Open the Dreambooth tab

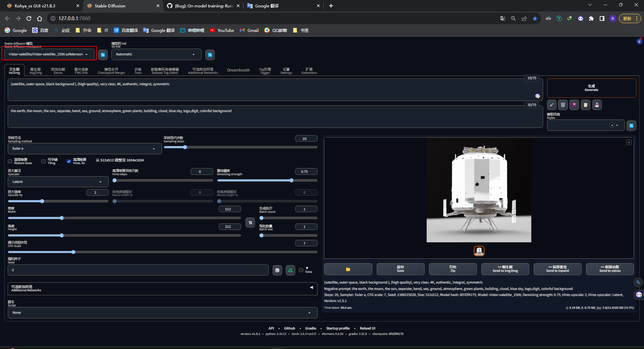[x=238, y=70]
